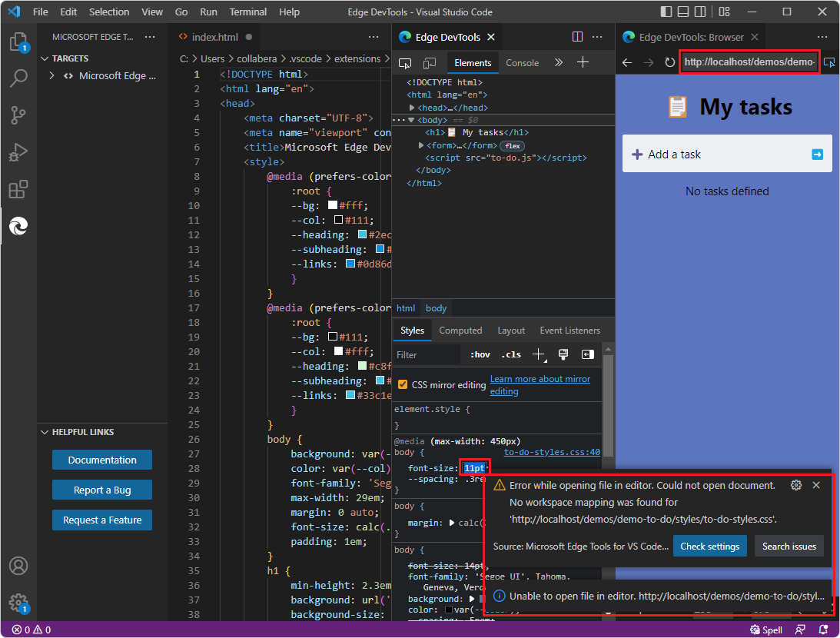Expand the Microsoft Edge target tree item

click(50, 75)
